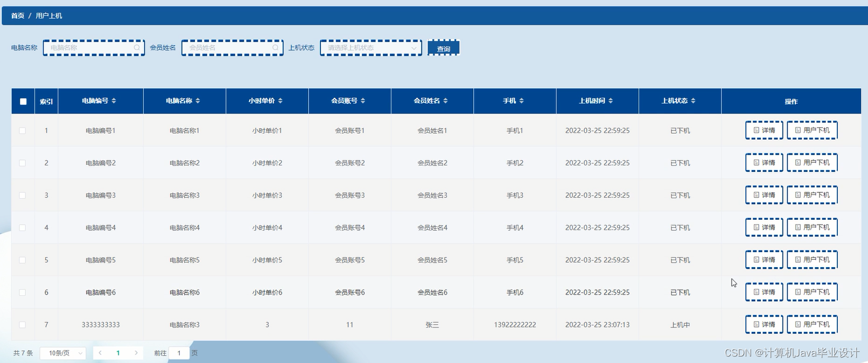Open 详情 for 电脑编号5 row
This screenshot has width=868, height=363.
tap(764, 260)
